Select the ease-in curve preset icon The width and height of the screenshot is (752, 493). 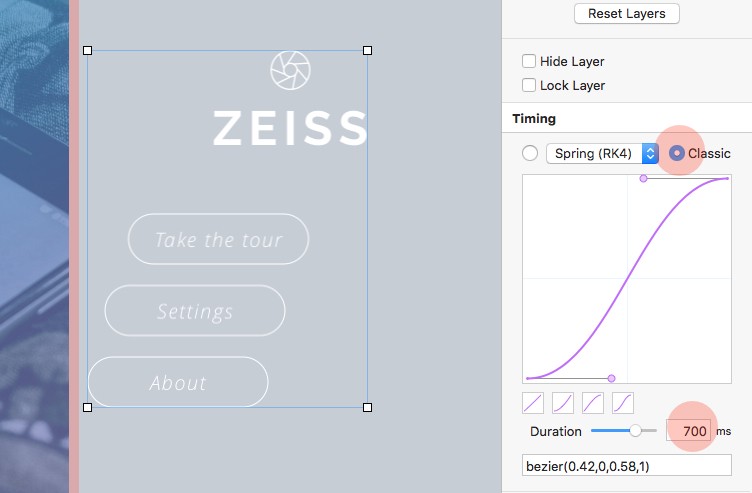click(x=563, y=403)
